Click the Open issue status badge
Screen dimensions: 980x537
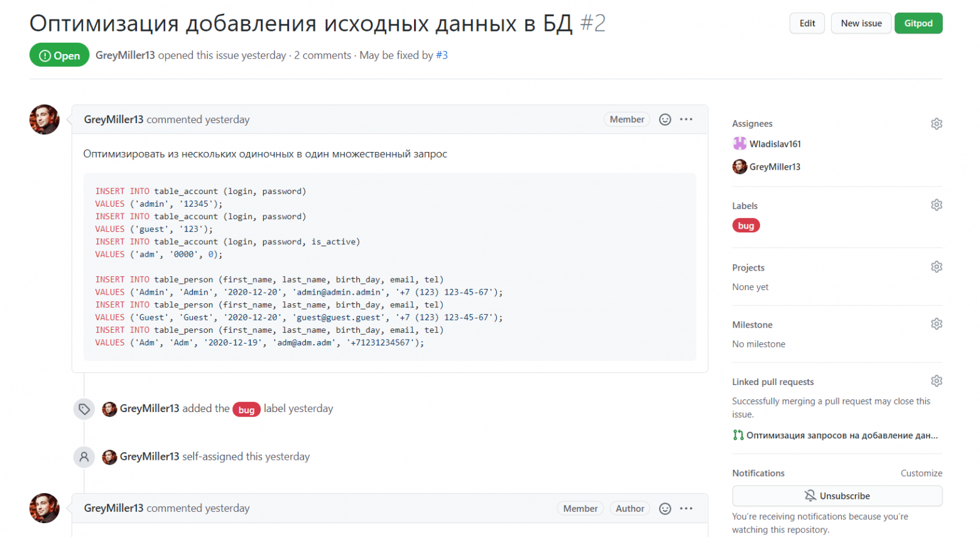pos(59,55)
